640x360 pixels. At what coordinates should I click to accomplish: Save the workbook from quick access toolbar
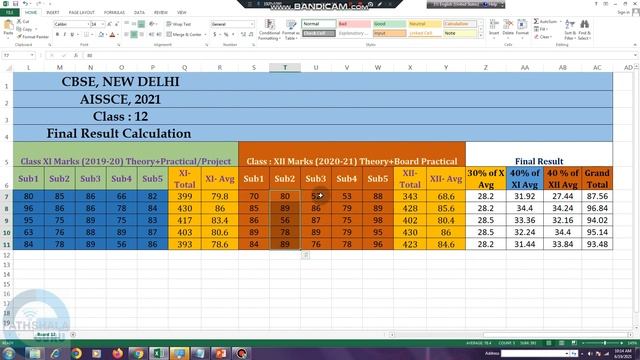[x=15, y=4]
